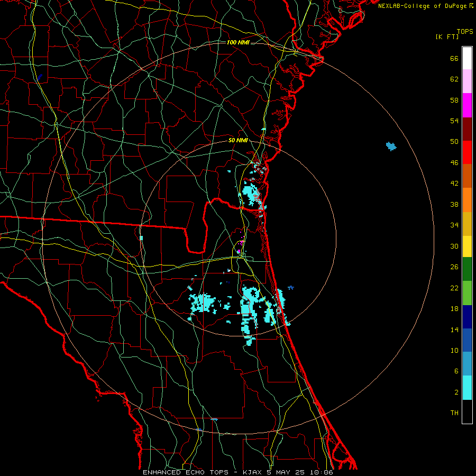The image size is (476, 476).
Task: Click the small navy echo at far upper left
Action: point(40,77)
